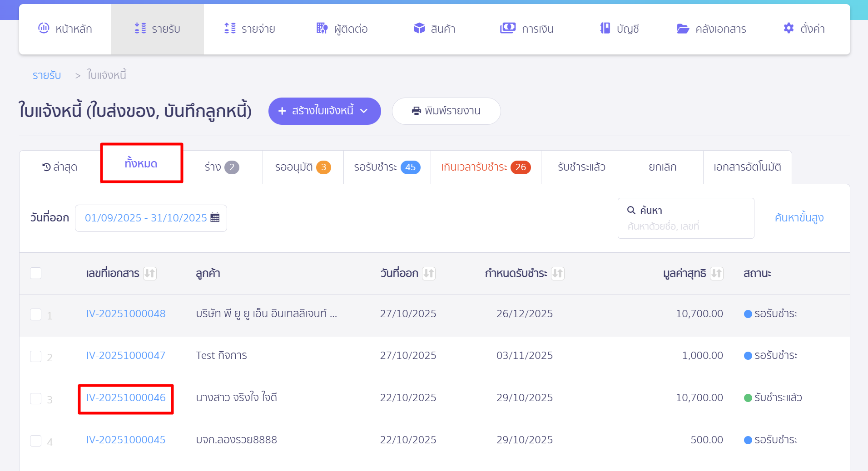The width and height of the screenshot is (868, 471).
Task: Check the box for row IV-20251000048
Action: pyautogui.click(x=35, y=314)
